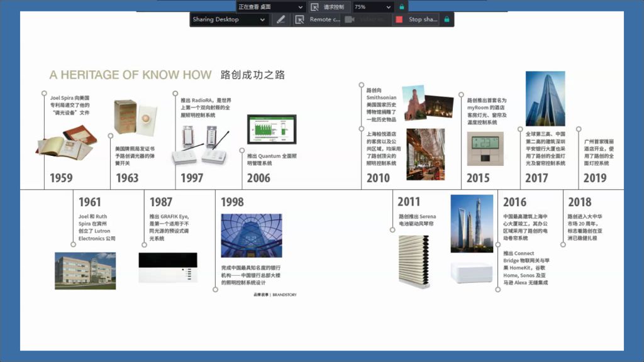Click the year label 1959
644x362 pixels.
[x=61, y=178]
